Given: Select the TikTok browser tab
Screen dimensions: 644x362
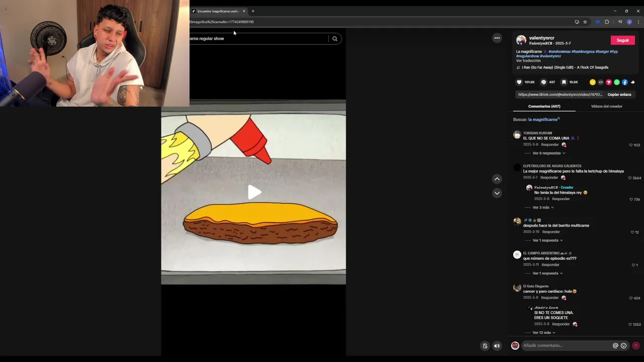Looking at the screenshot, I should click(x=219, y=11).
